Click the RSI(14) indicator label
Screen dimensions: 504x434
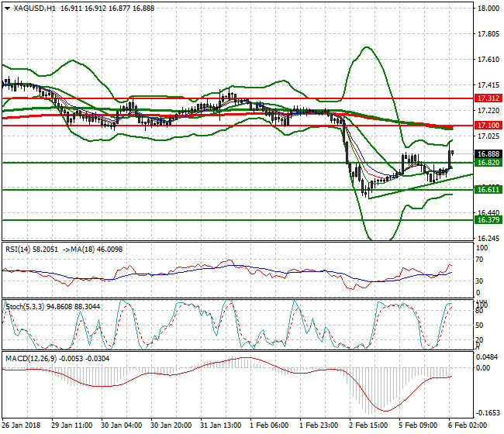click(19, 249)
